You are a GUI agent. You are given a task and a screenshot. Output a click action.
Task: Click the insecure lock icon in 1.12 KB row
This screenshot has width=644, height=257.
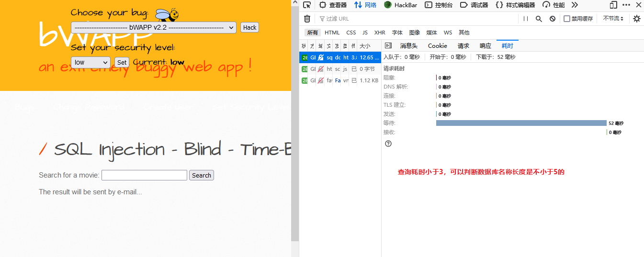(x=321, y=80)
